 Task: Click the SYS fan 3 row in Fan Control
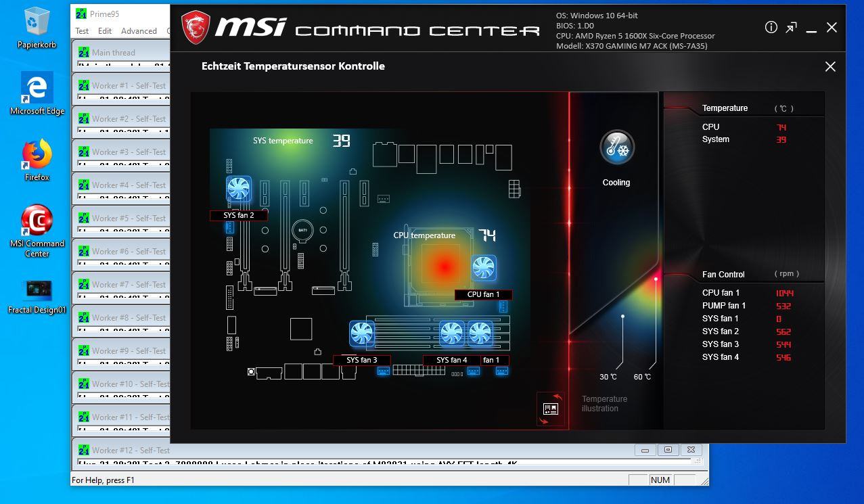pos(747,344)
